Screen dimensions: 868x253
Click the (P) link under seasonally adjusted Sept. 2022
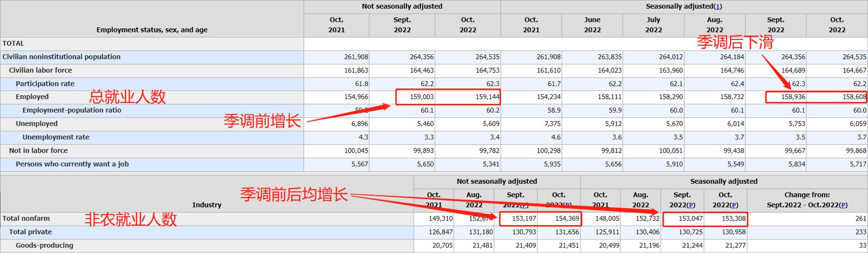click(x=691, y=205)
